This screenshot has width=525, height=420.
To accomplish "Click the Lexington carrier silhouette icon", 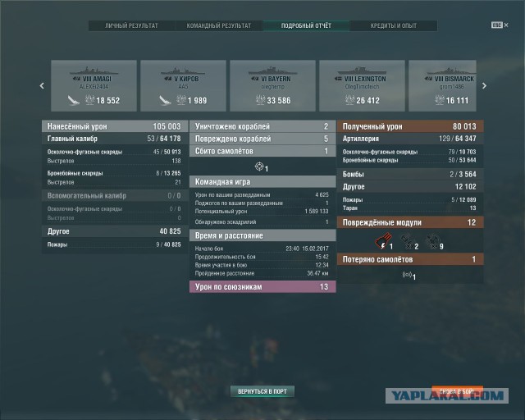I will coord(362,71).
